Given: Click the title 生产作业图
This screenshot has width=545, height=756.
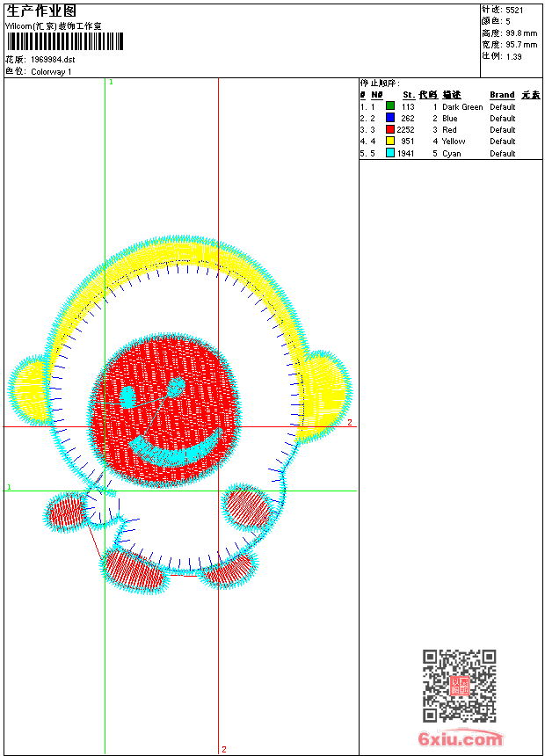Looking at the screenshot, I should tap(41, 11).
